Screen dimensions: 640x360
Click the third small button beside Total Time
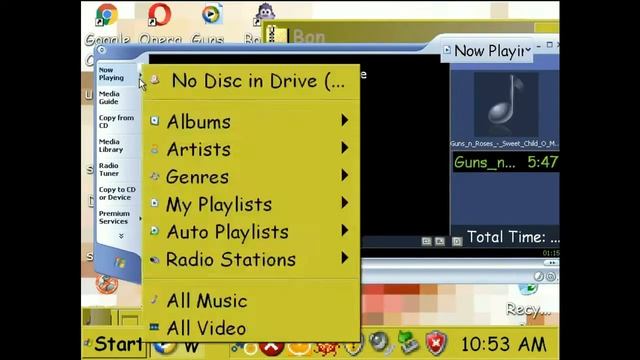pos(457,241)
